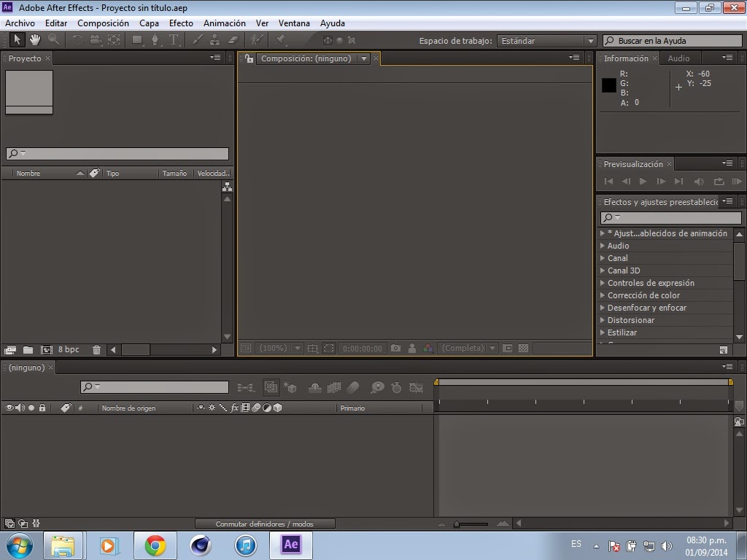Toggle Draft 3D in timeline
The width and height of the screenshot is (747, 560).
point(290,388)
